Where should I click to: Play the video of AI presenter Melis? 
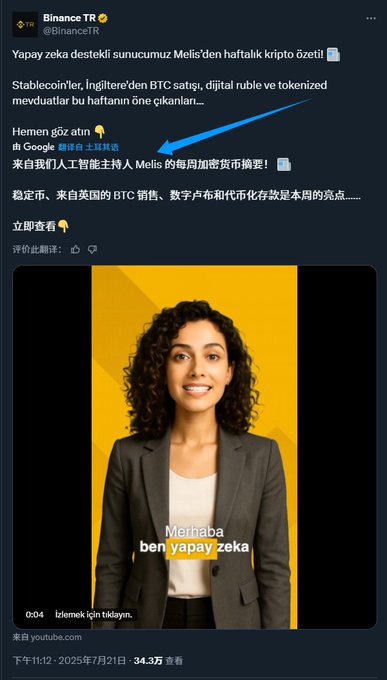click(x=194, y=447)
